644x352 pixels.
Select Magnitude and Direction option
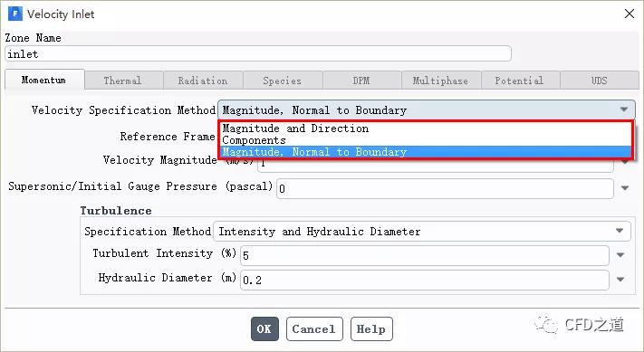tap(295, 128)
